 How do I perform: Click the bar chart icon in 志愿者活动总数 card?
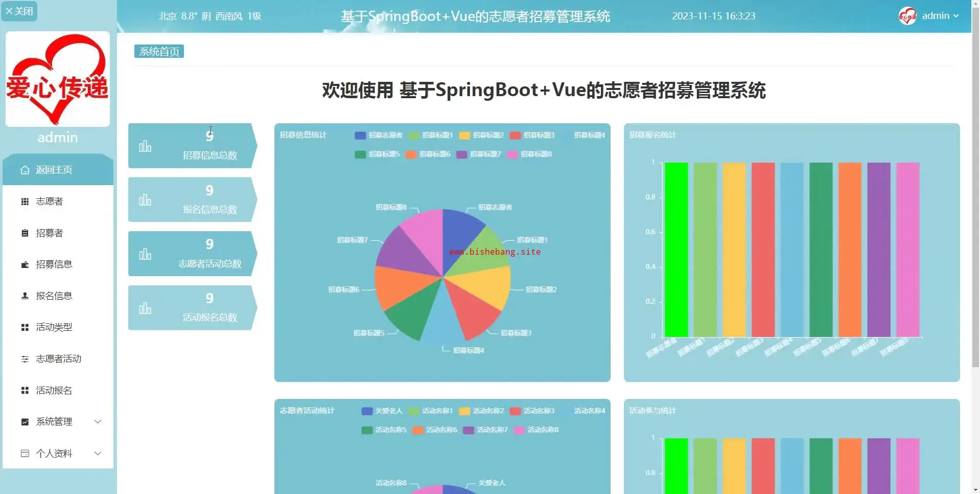coord(145,254)
